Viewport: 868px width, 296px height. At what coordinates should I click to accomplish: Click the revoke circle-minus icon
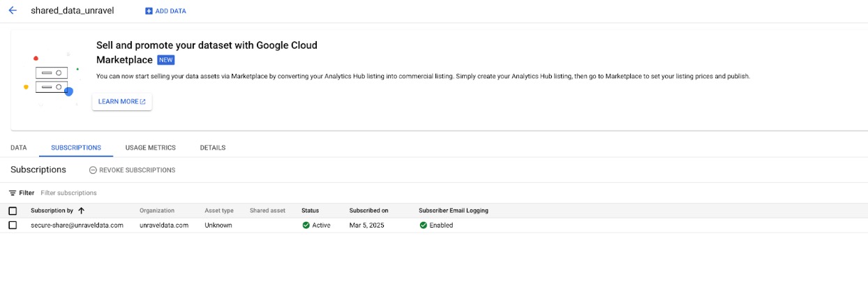[93, 170]
